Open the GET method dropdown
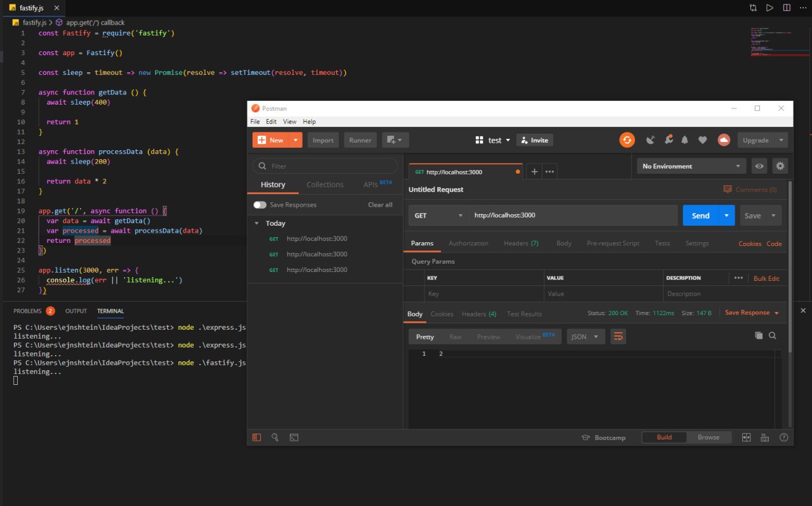812x506 pixels. (x=438, y=216)
